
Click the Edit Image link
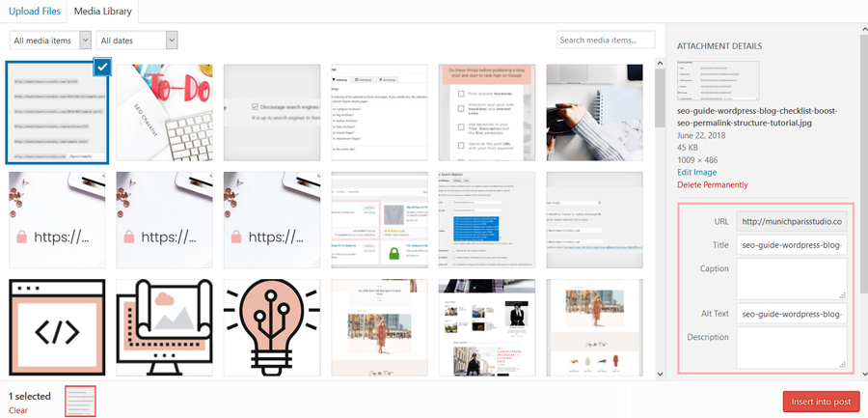696,173
